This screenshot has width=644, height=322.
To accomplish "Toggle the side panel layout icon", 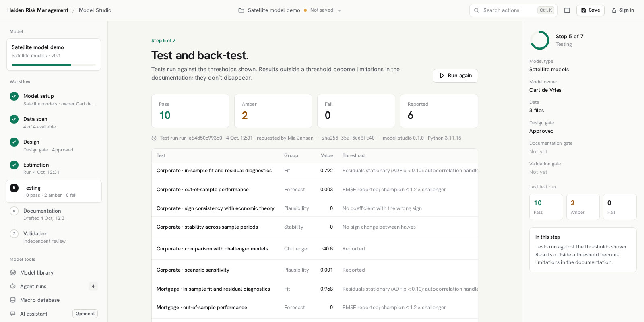I will pyautogui.click(x=567, y=10).
